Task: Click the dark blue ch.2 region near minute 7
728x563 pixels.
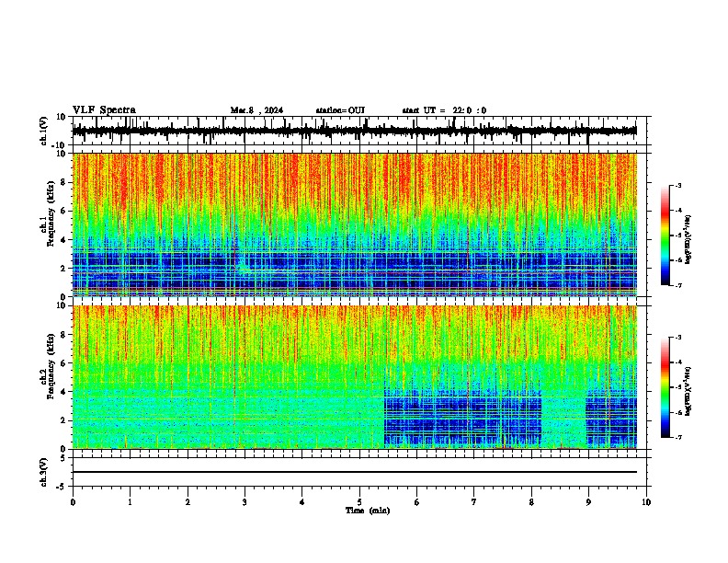Action: pyautogui.click(x=463, y=420)
